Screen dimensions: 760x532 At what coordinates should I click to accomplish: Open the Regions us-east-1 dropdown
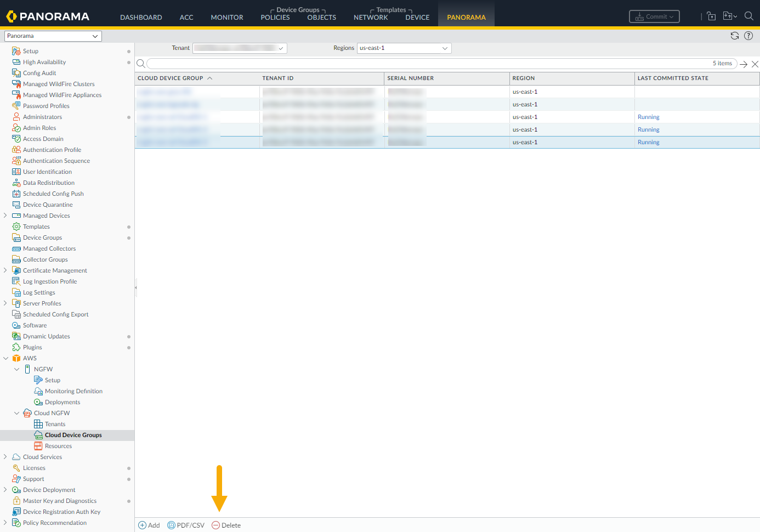[x=404, y=48]
